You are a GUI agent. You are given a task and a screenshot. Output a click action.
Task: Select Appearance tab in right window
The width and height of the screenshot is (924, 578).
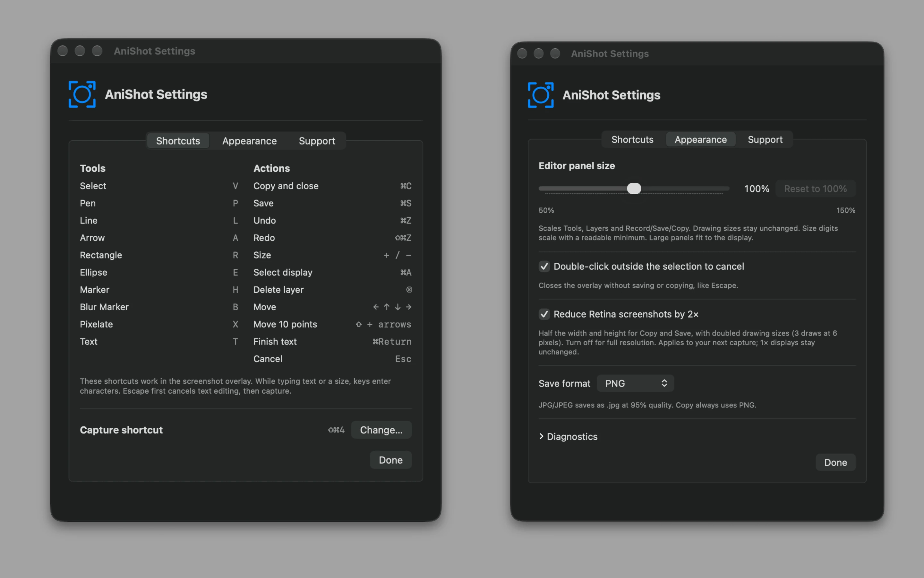point(701,140)
